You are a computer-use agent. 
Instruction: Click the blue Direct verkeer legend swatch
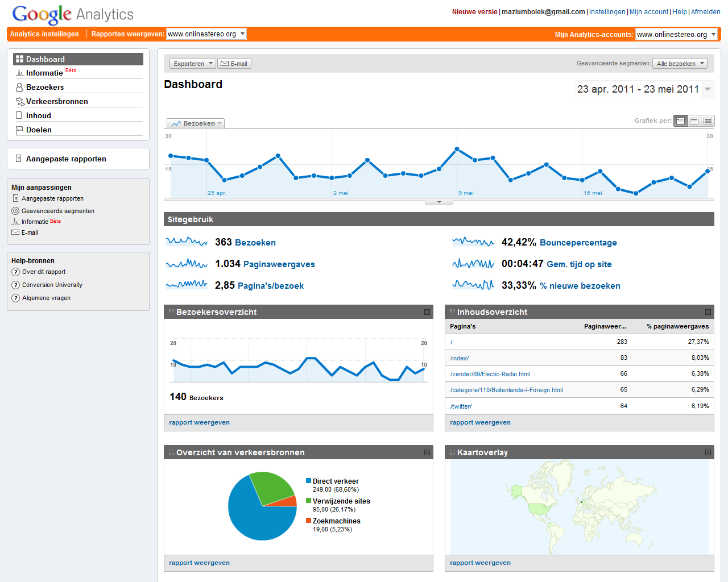308,481
